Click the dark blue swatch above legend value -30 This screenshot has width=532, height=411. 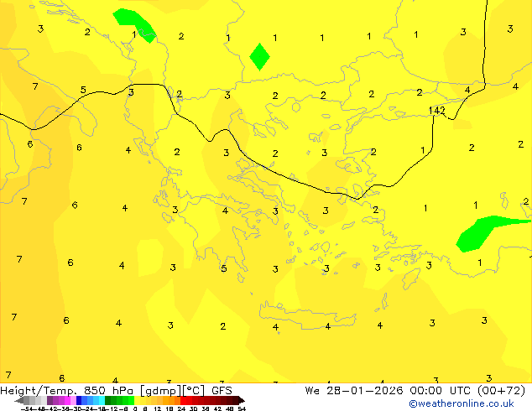coord(79,400)
